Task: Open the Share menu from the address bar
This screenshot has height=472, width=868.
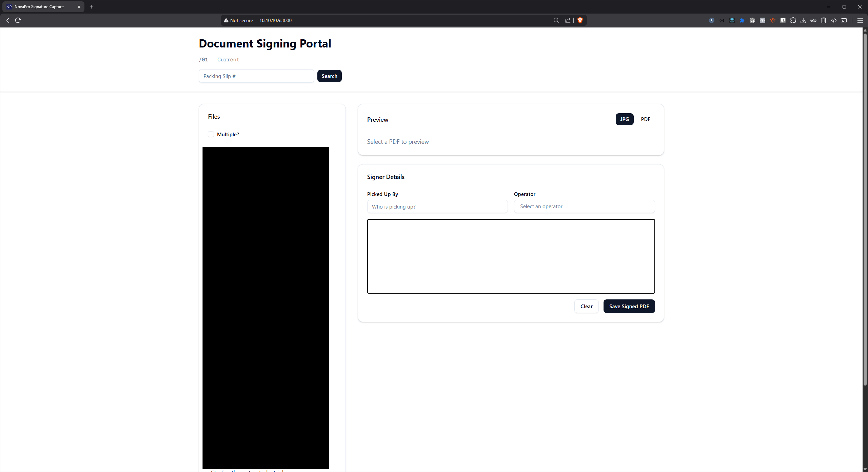Action: [568, 20]
